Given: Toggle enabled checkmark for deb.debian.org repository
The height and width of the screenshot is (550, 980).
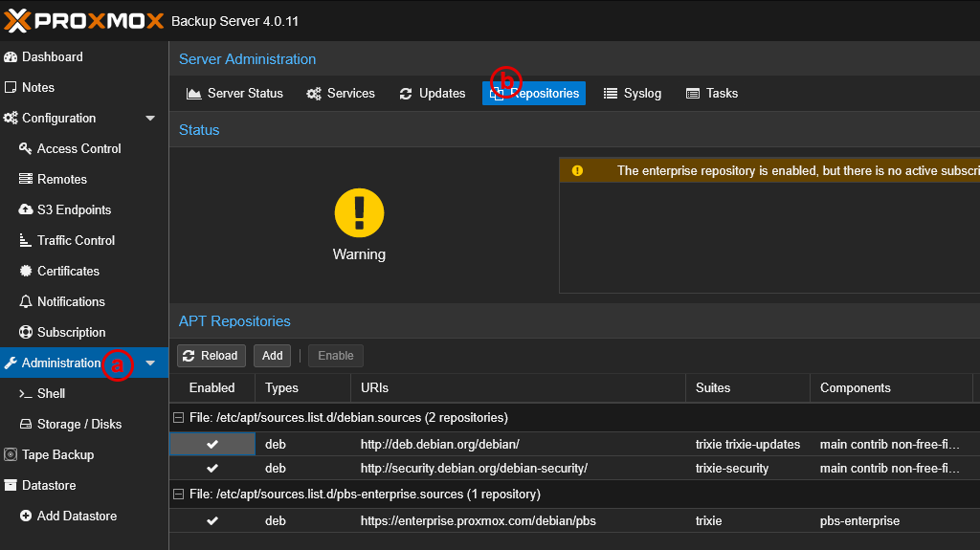Looking at the screenshot, I should point(212,445).
